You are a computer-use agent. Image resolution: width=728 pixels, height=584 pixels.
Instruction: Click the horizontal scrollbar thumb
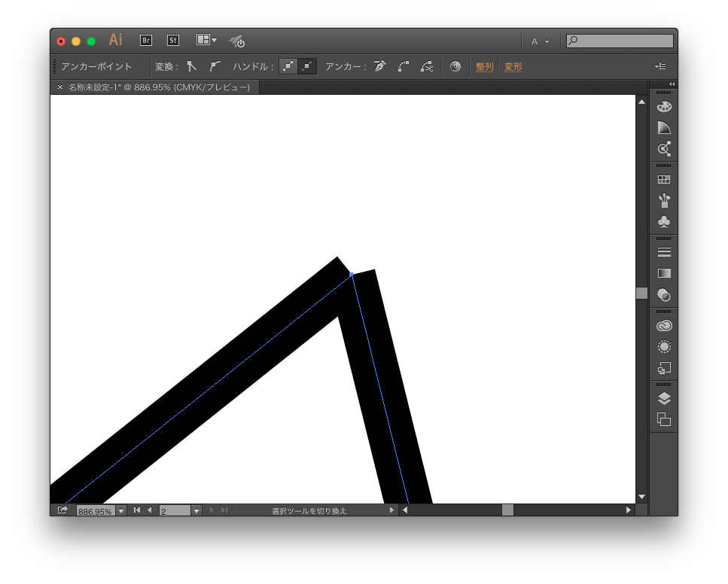click(507, 510)
